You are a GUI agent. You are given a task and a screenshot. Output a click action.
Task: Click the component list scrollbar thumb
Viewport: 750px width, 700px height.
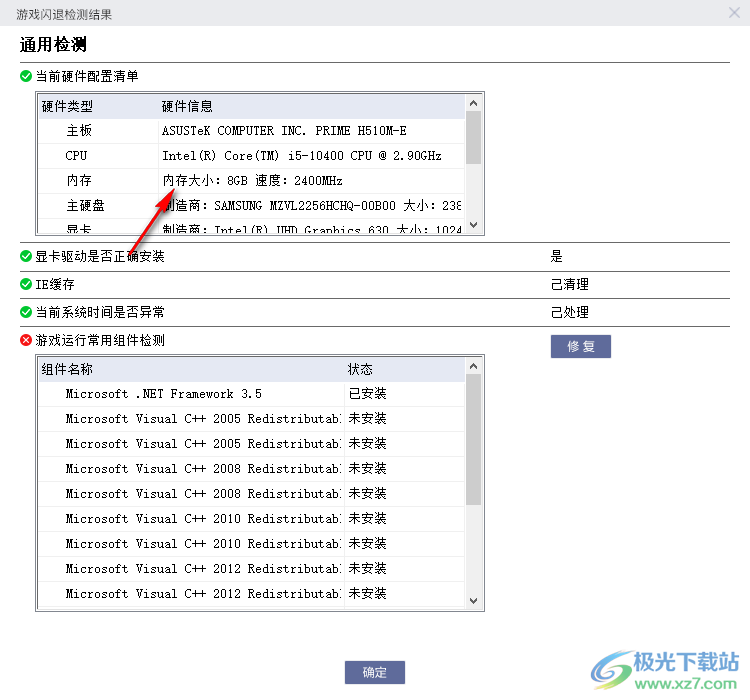(474, 440)
